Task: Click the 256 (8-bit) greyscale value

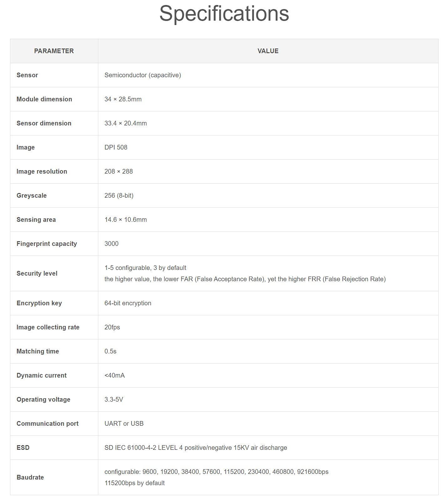Action: (119, 196)
